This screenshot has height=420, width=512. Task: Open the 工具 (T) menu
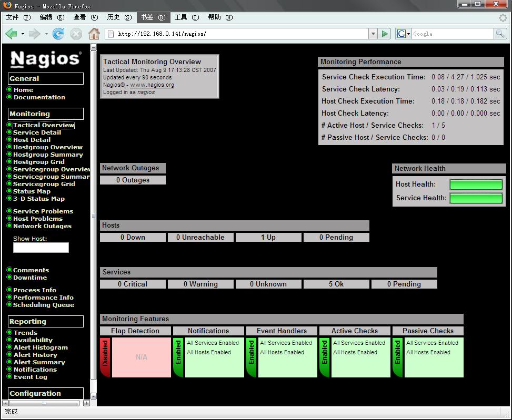(x=187, y=17)
